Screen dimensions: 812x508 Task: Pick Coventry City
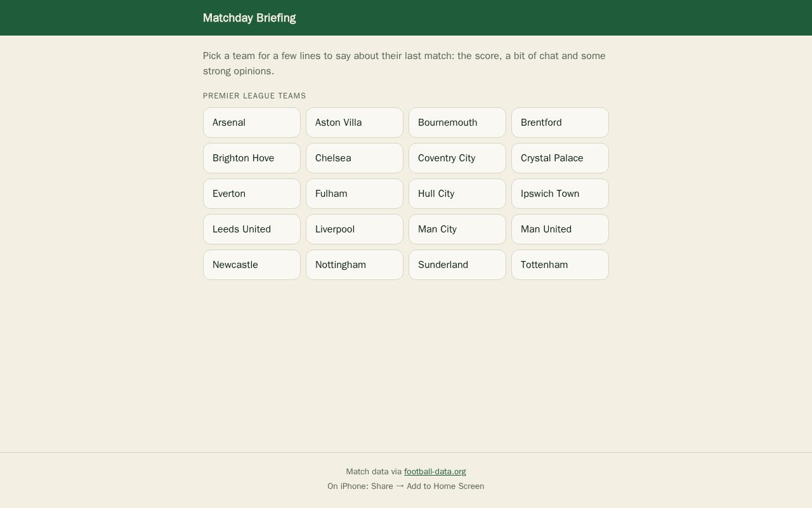point(457,158)
